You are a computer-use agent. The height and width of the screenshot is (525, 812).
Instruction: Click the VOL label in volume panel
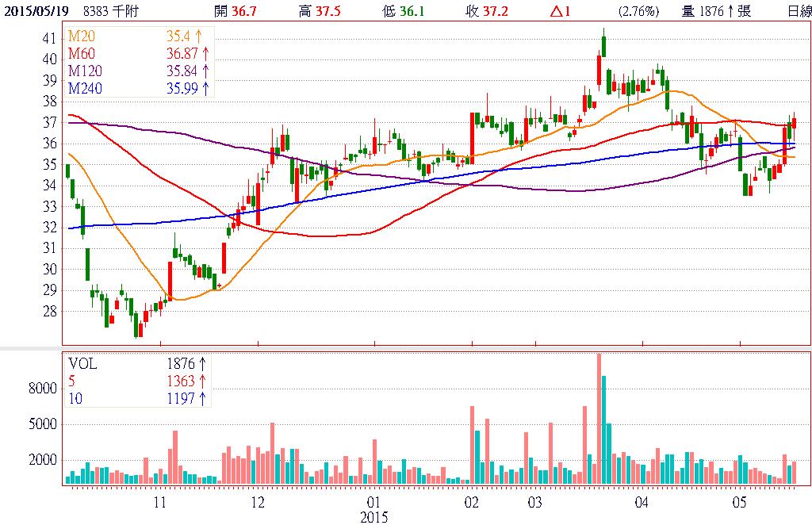coord(82,364)
